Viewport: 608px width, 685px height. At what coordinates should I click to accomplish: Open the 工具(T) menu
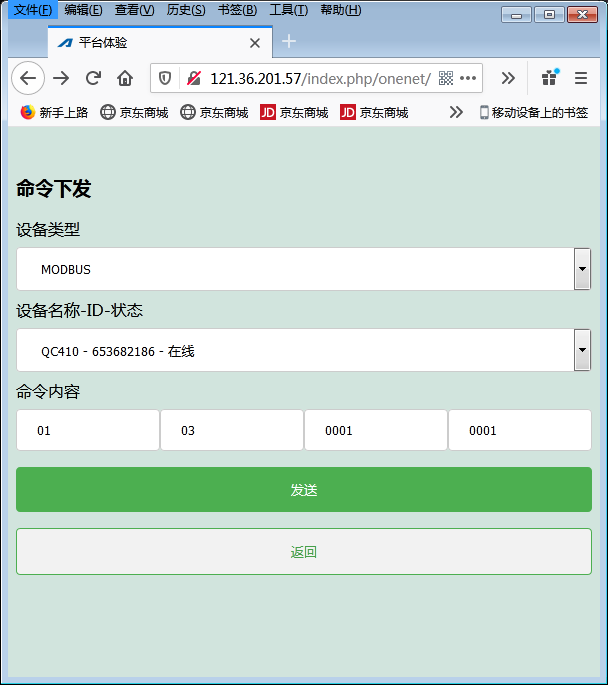coord(289,10)
